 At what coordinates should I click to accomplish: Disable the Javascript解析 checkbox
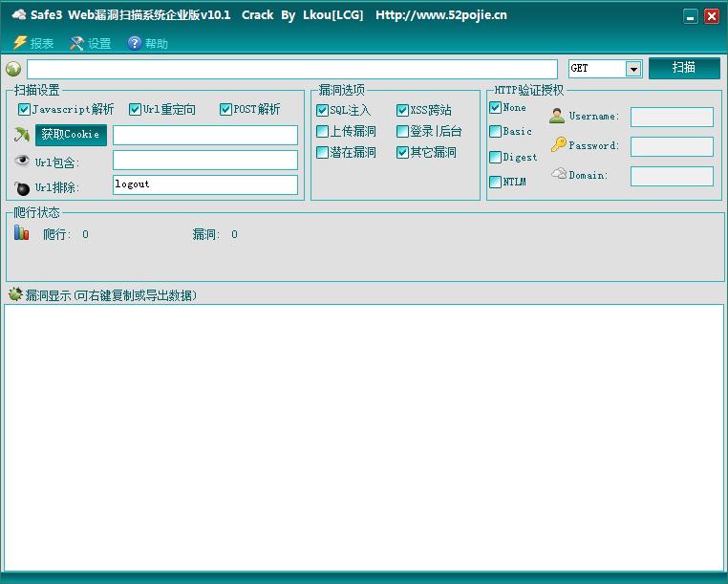[25, 110]
